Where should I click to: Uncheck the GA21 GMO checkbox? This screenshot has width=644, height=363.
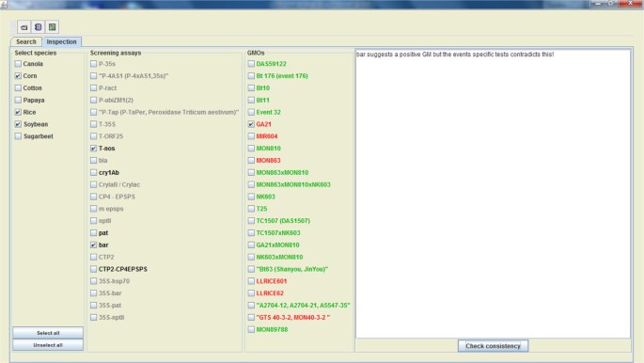point(251,124)
